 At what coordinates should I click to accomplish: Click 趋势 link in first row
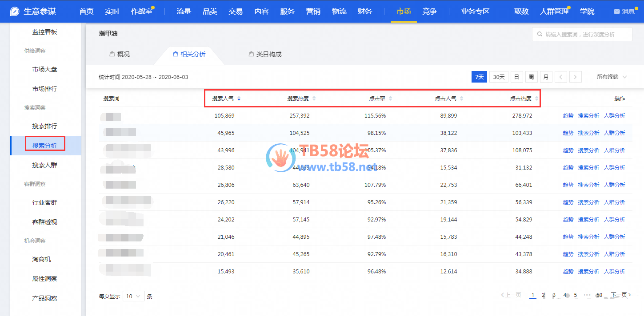[568, 116]
